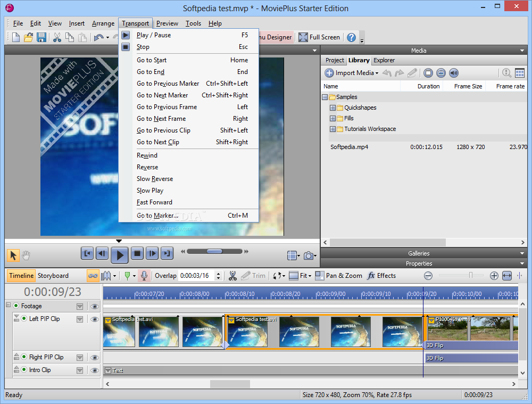This screenshot has height=404, width=532.
Task: Select the Pan hand tool
Action: click(26, 255)
